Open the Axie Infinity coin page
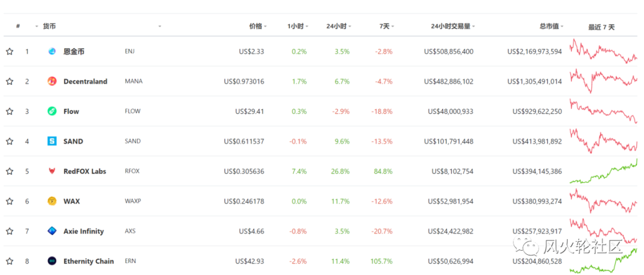 [x=83, y=231]
